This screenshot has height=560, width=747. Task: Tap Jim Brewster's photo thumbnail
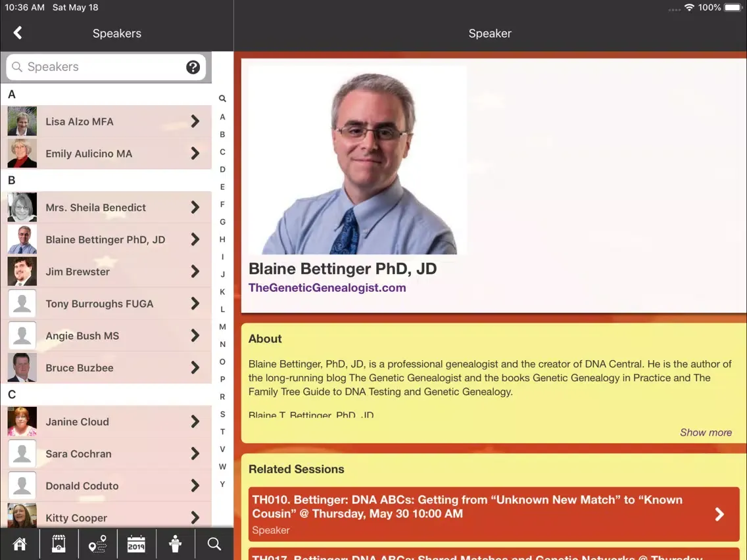tap(22, 271)
